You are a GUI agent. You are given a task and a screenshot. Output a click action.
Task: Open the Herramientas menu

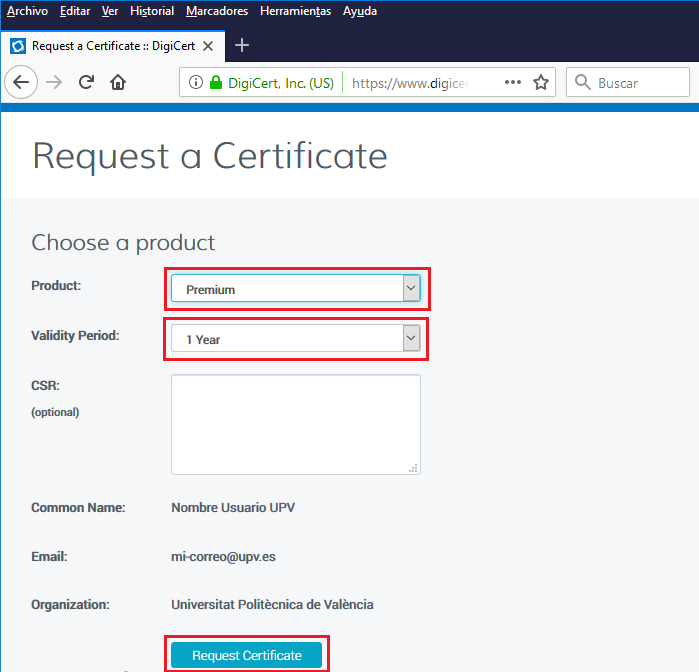click(295, 11)
